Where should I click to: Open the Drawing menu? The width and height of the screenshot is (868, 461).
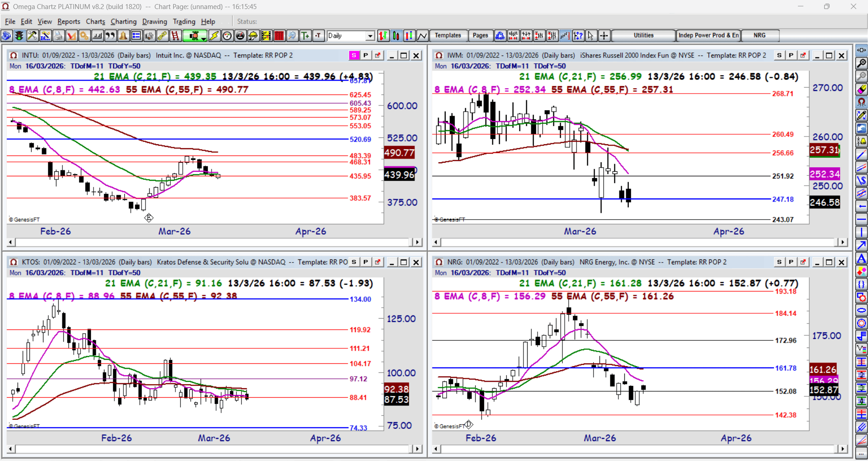(x=155, y=22)
